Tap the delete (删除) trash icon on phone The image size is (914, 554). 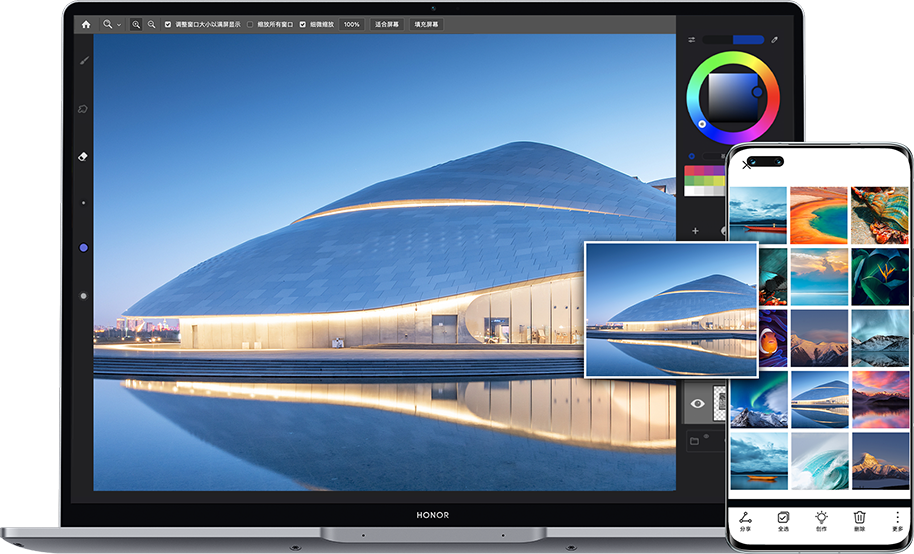[859, 519]
